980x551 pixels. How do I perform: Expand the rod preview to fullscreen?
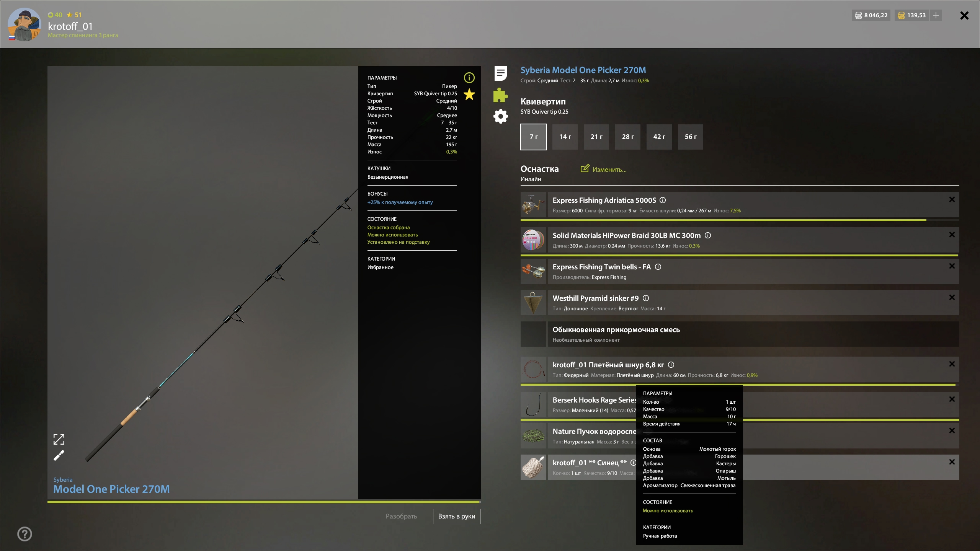pyautogui.click(x=59, y=439)
